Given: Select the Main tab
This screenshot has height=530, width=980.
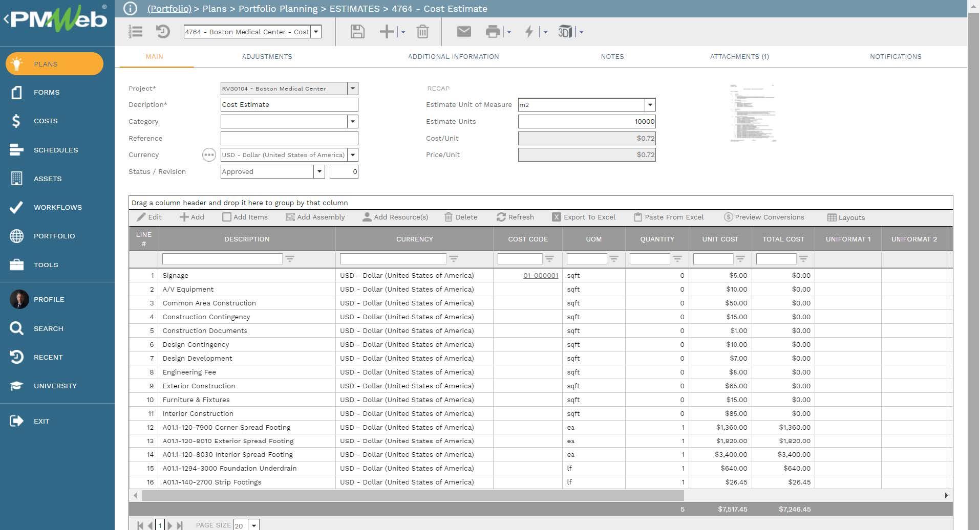Looking at the screenshot, I should [x=155, y=57].
